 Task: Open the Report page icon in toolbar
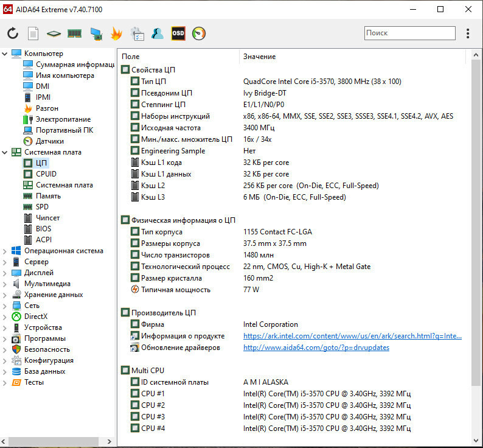coord(33,33)
